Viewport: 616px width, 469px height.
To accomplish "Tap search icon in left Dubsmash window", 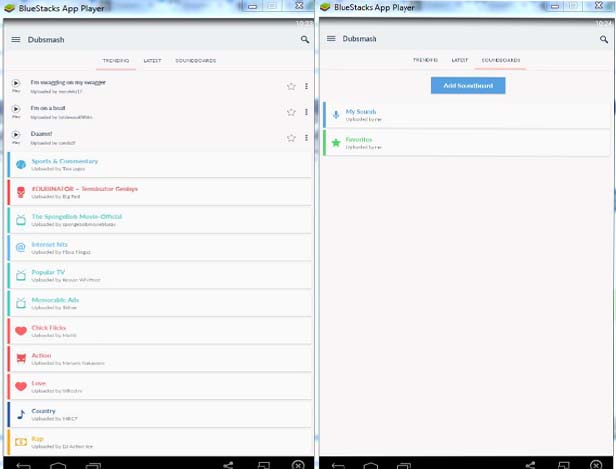I will click(305, 39).
